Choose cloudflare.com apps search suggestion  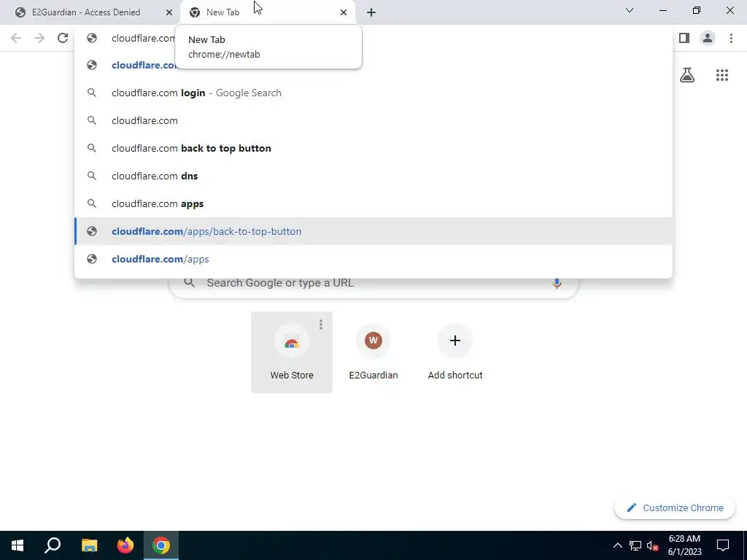(373, 203)
